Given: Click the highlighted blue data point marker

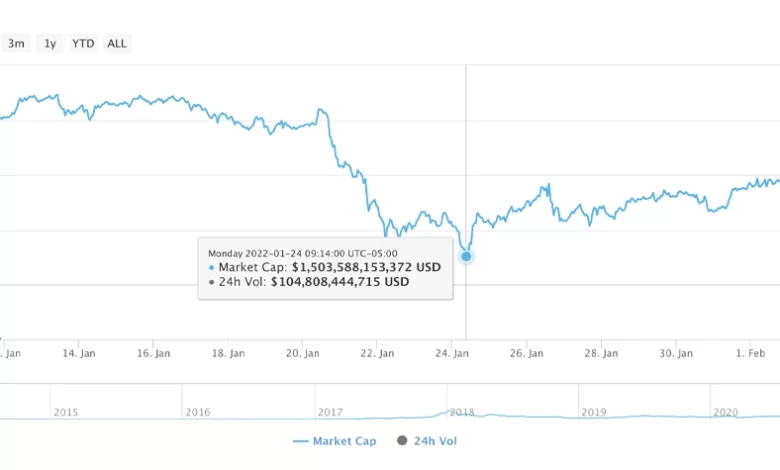Looking at the screenshot, I should tap(466, 257).
